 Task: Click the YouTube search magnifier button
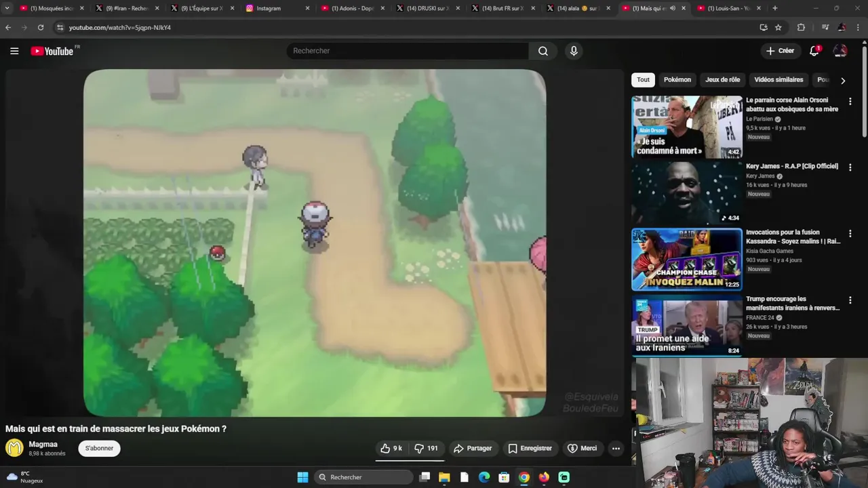(x=543, y=51)
